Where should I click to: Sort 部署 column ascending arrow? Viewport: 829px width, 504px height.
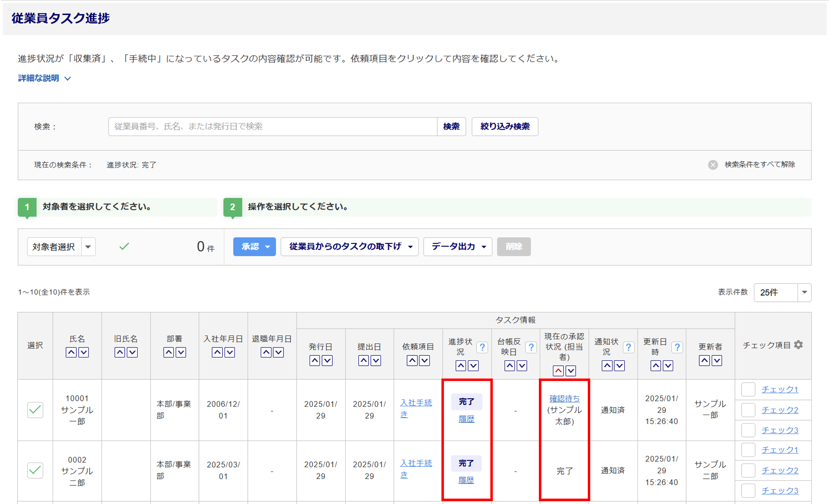point(168,352)
